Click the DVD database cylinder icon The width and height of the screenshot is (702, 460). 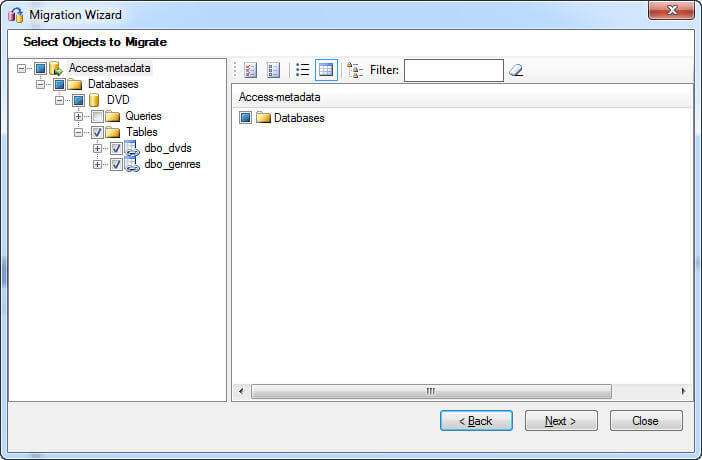[x=94, y=100]
